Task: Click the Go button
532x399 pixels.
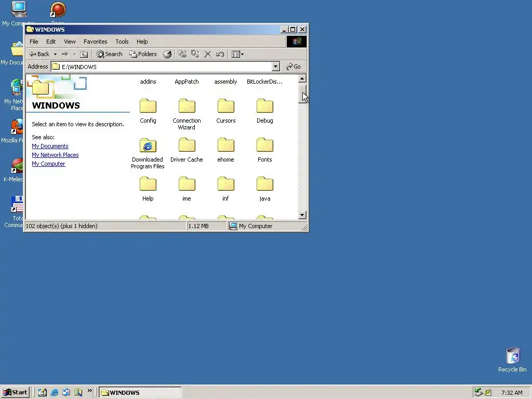Action: click(x=294, y=66)
